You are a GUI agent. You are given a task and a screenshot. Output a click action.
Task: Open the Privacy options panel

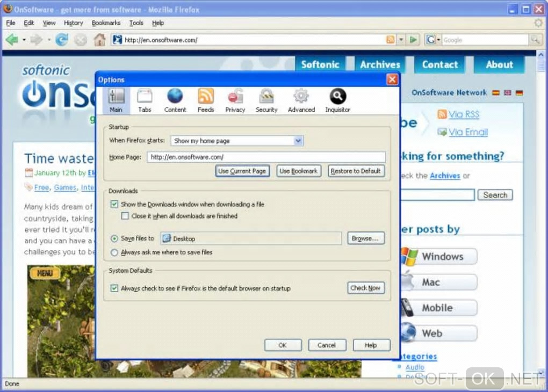235,100
